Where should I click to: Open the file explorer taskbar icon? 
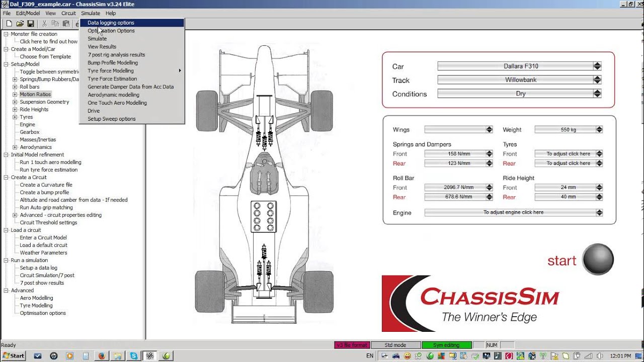click(x=118, y=355)
